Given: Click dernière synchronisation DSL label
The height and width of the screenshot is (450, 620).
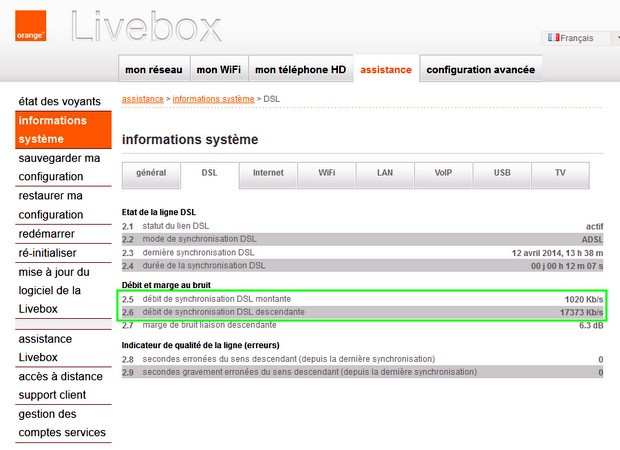Looking at the screenshot, I should click(x=198, y=253).
